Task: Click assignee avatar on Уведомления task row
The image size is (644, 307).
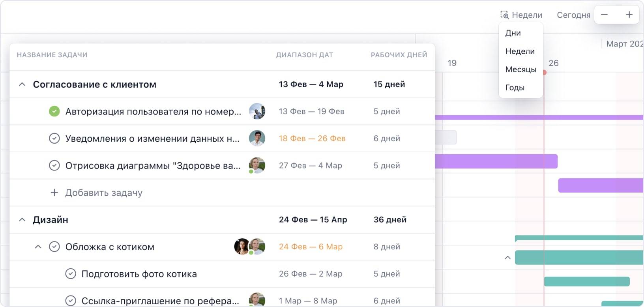Action: (x=257, y=139)
